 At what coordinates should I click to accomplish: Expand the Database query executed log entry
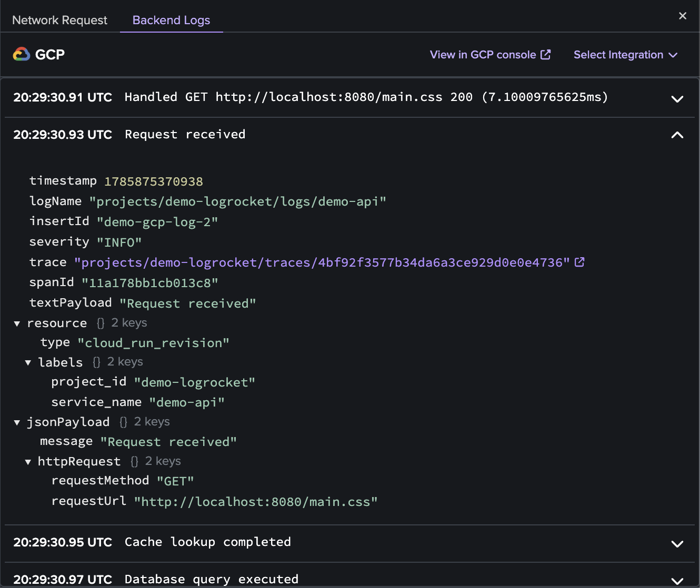click(677, 581)
